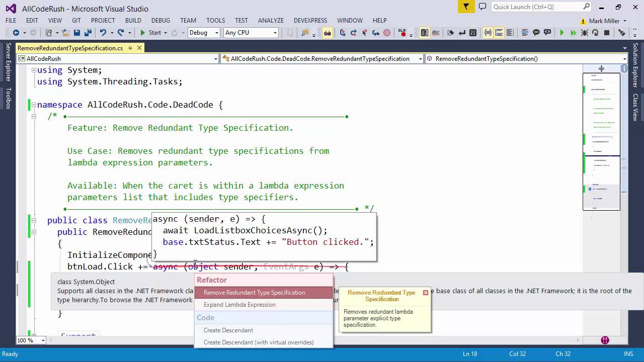Click the editor info icon above scrollbar
This screenshot has height=362, width=644.
[x=624, y=68]
